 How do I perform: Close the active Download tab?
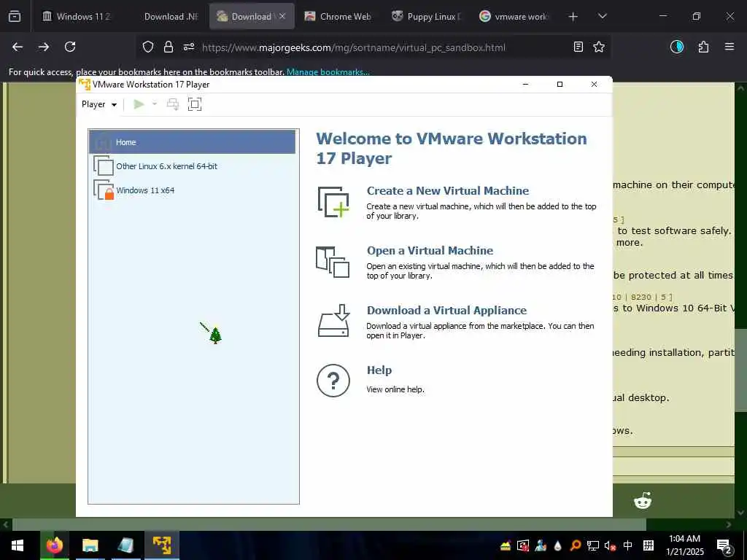click(282, 16)
